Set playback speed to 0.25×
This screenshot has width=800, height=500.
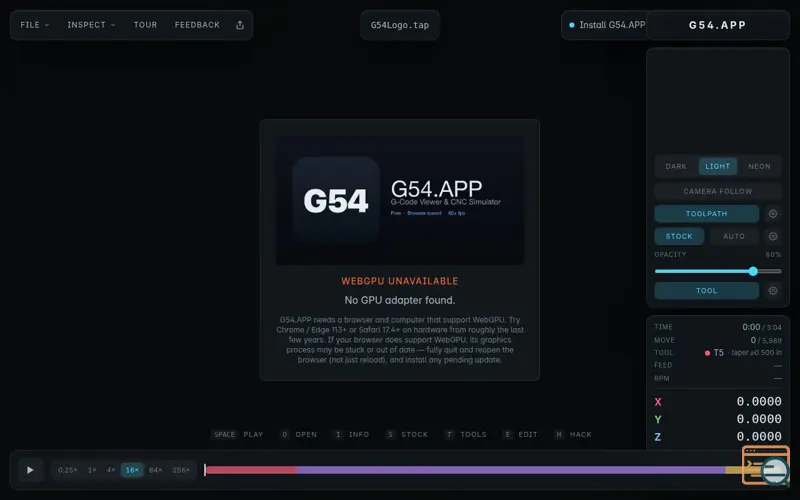(67, 470)
